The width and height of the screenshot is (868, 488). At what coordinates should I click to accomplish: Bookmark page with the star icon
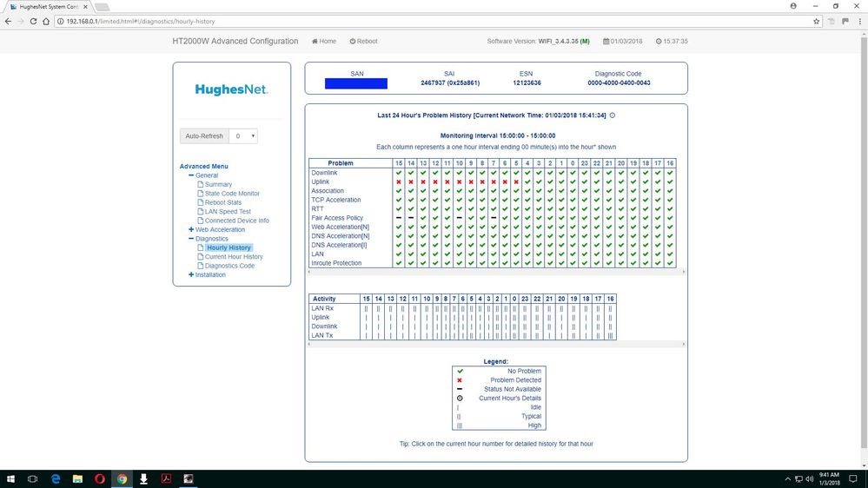point(816,21)
